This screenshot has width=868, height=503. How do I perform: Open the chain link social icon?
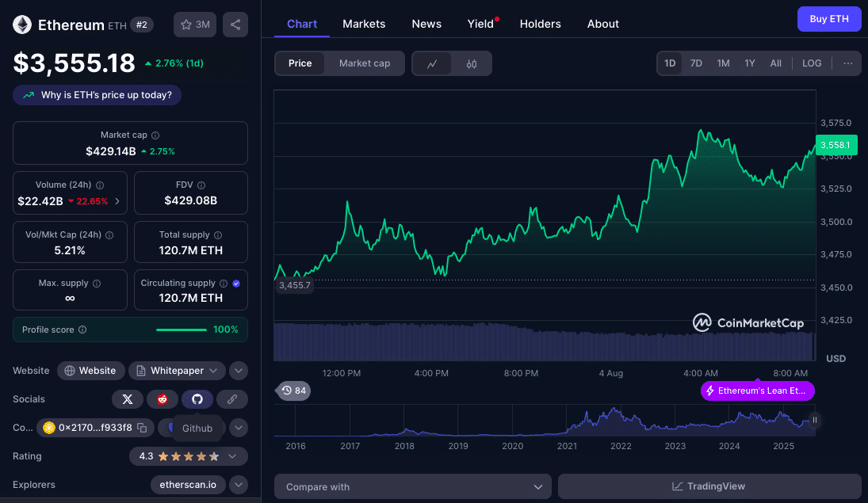[232, 399]
